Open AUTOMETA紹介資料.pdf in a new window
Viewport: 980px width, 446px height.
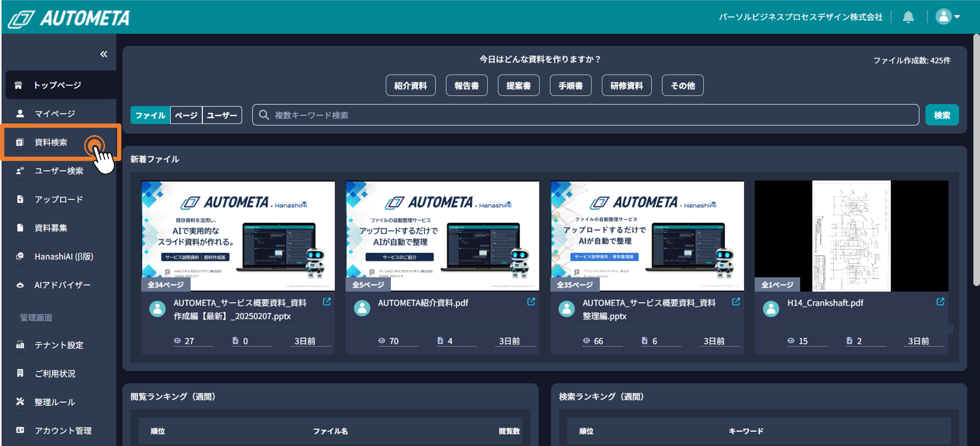click(531, 302)
